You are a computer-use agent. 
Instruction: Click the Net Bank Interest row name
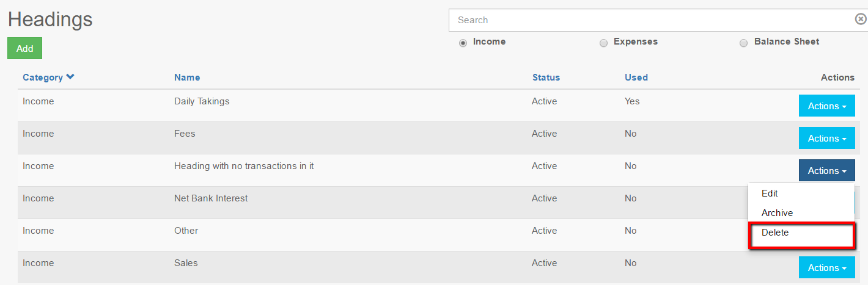211,198
